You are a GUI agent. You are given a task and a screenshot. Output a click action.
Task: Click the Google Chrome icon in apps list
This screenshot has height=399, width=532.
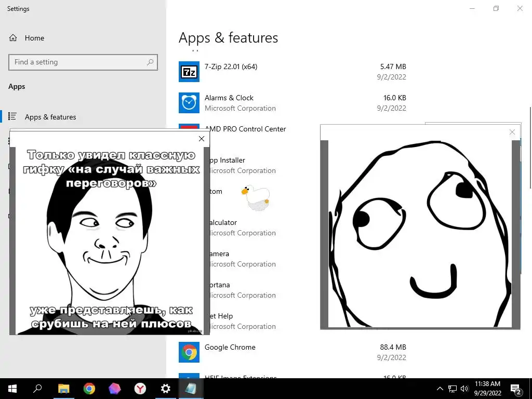(189, 352)
